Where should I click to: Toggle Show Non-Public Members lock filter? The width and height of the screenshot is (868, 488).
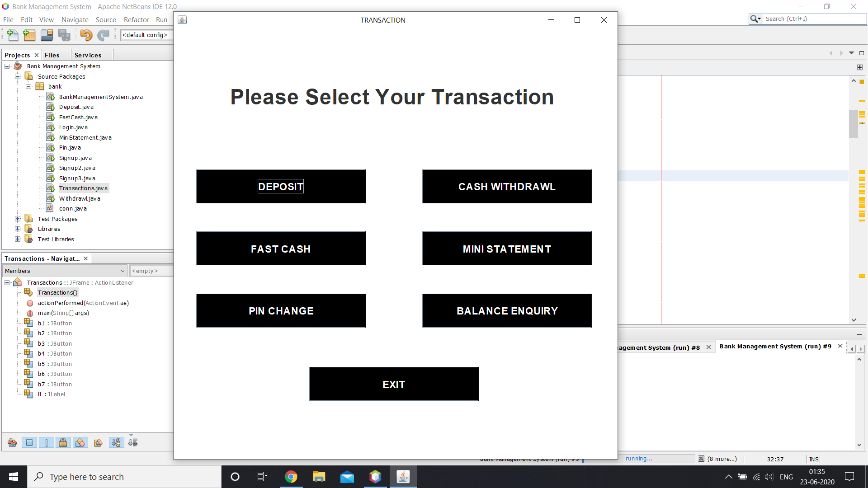tap(63, 443)
